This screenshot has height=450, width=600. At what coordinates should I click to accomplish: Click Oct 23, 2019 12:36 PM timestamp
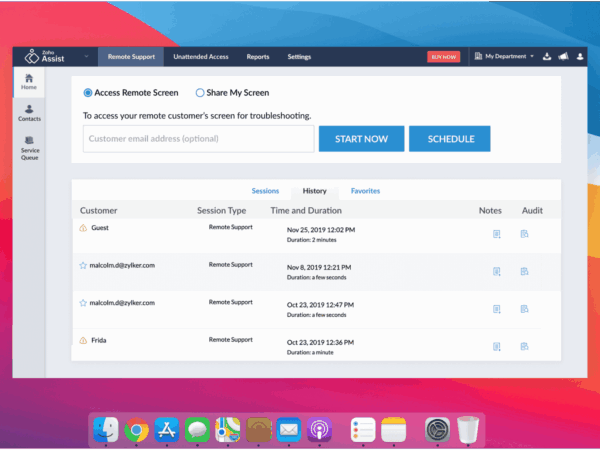(x=320, y=342)
